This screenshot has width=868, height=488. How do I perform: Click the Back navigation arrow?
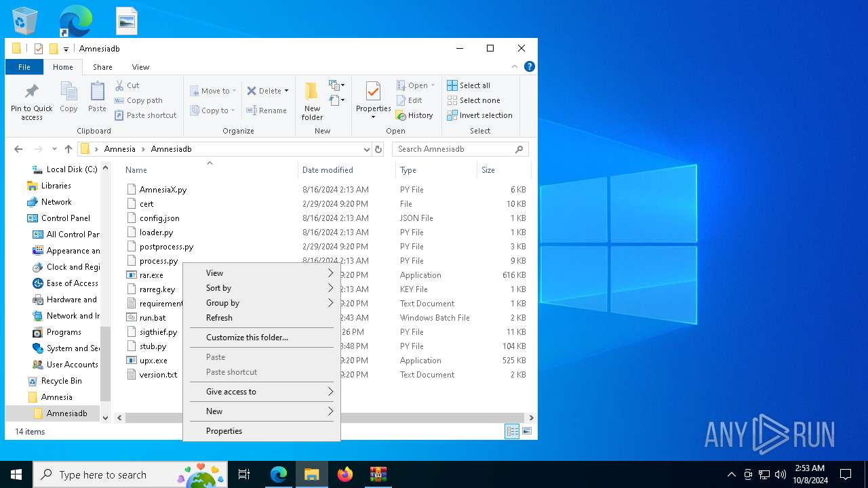pos(18,149)
